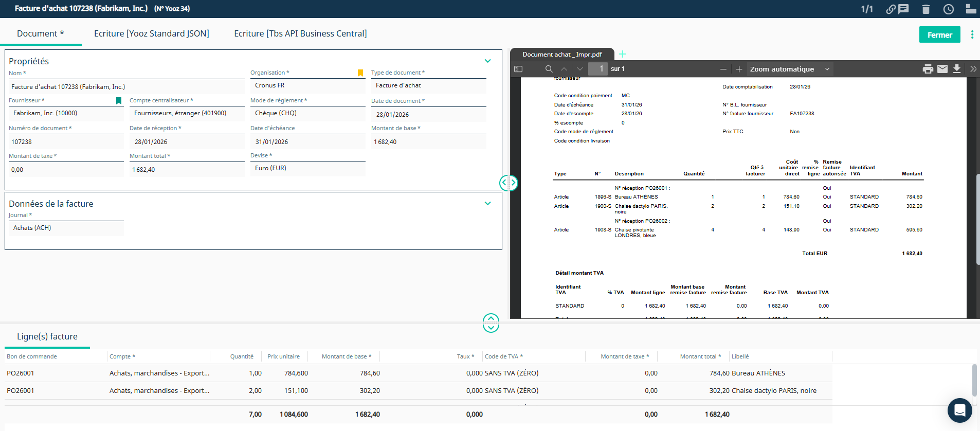
Task: Send document by email envelope icon
Action: coord(942,69)
